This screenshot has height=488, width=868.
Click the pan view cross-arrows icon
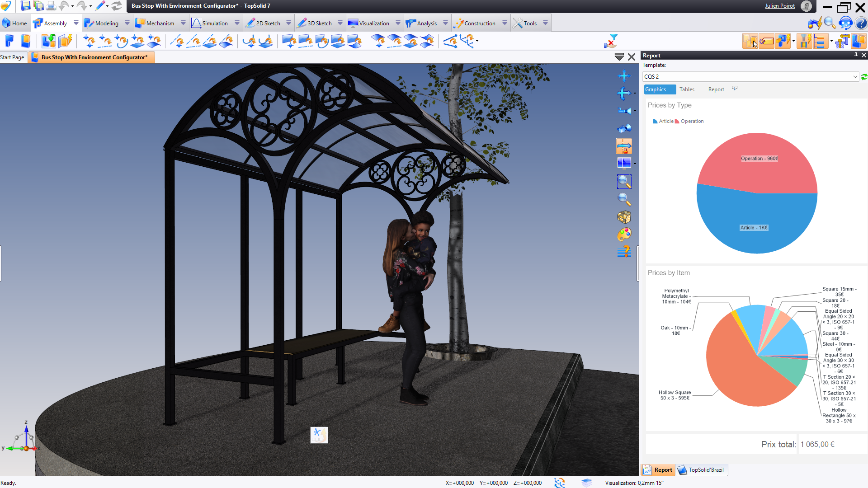click(x=624, y=76)
